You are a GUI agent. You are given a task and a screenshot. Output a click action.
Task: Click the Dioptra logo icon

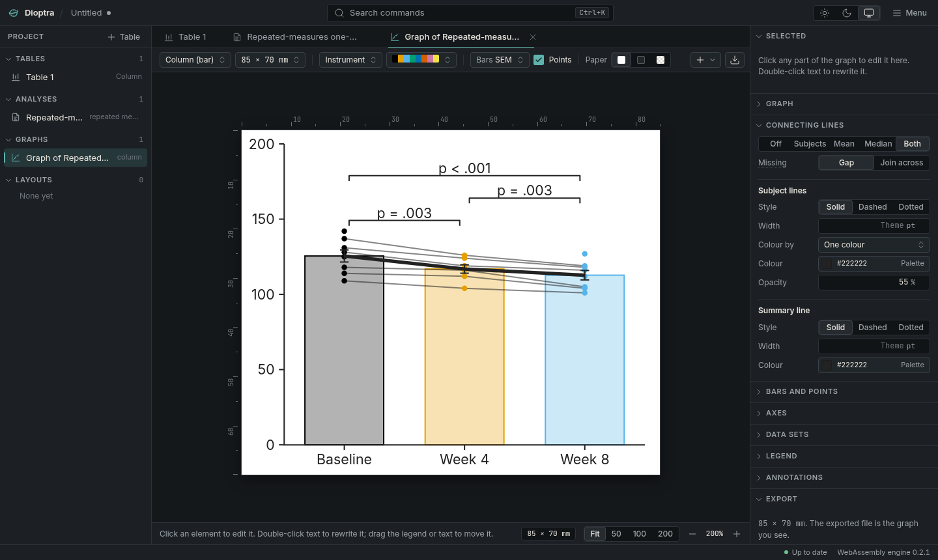(14, 13)
